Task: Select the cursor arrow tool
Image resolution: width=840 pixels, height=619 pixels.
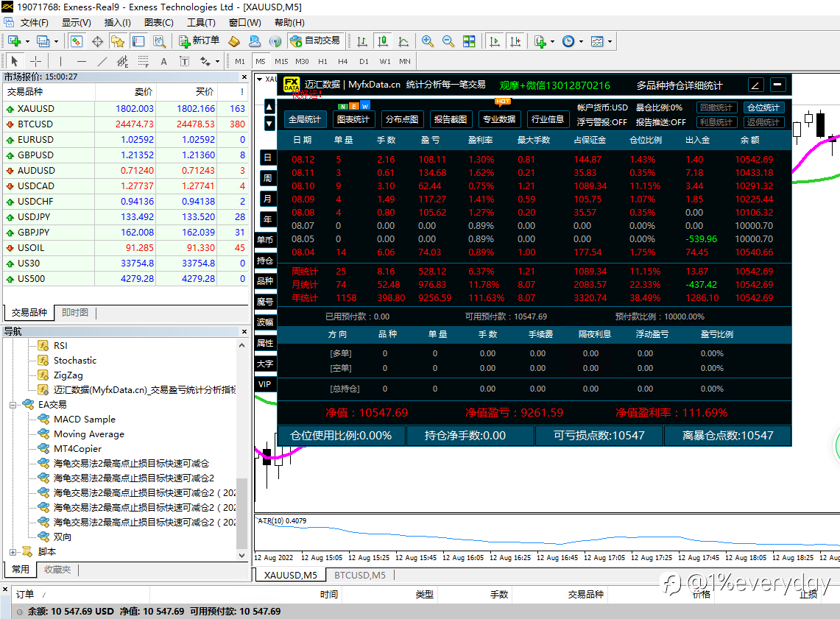Action: [15, 61]
